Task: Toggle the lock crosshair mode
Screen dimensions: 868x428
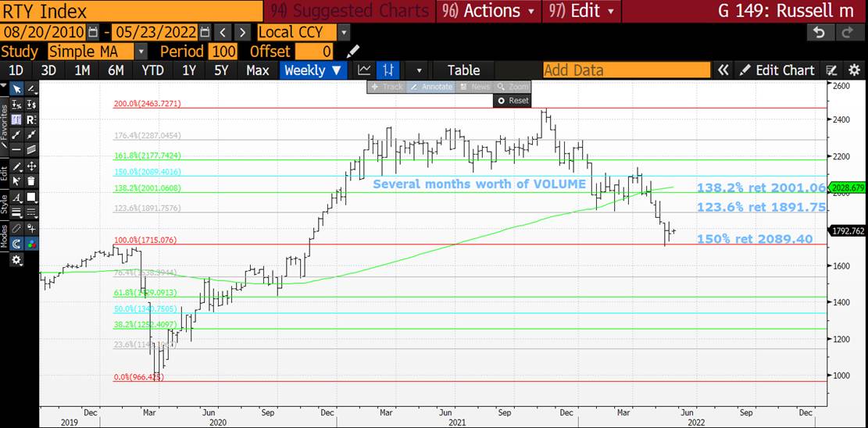Action: (31, 228)
